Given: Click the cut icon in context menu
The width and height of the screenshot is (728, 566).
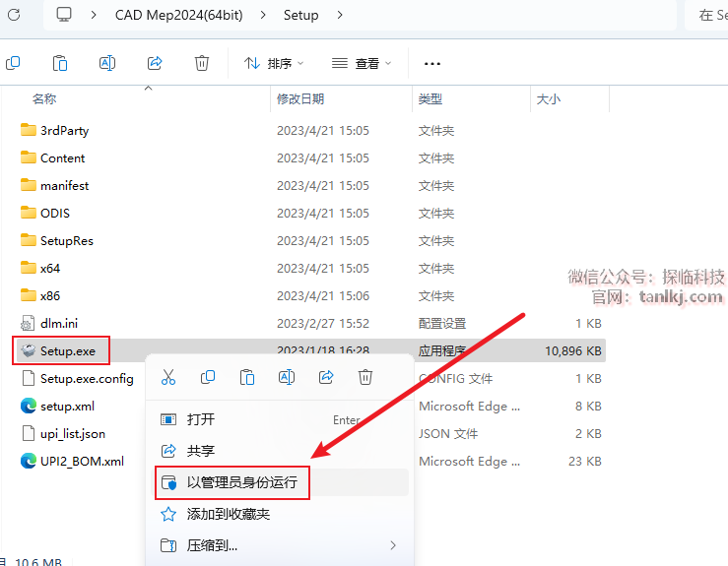Looking at the screenshot, I should point(168,377).
